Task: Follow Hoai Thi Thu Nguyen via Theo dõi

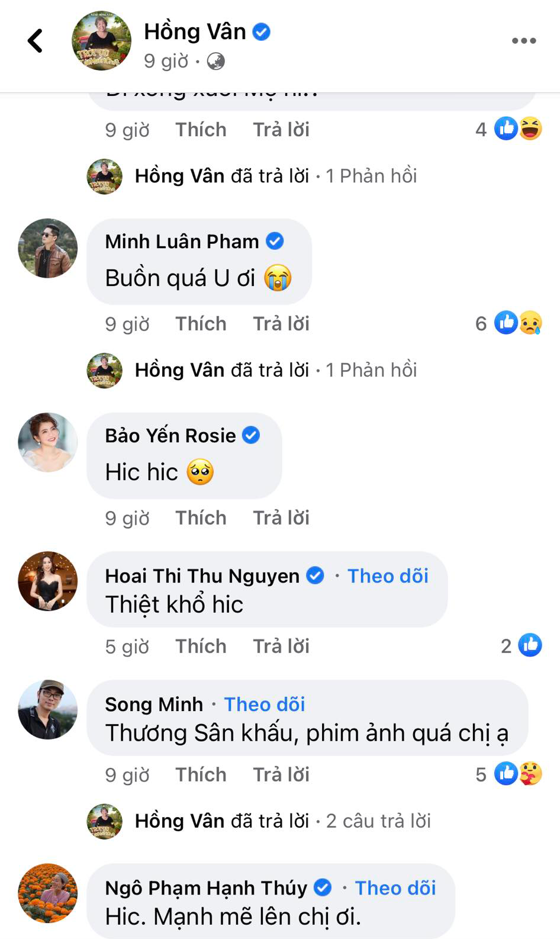Action: click(388, 575)
